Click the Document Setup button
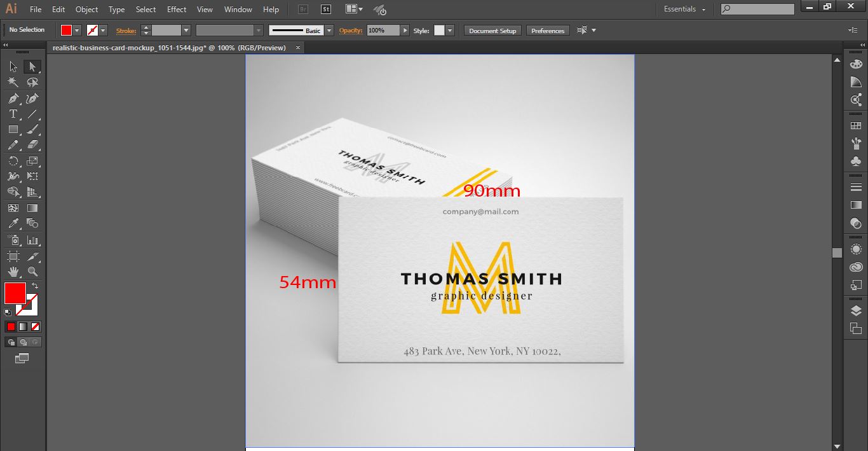 click(492, 31)
